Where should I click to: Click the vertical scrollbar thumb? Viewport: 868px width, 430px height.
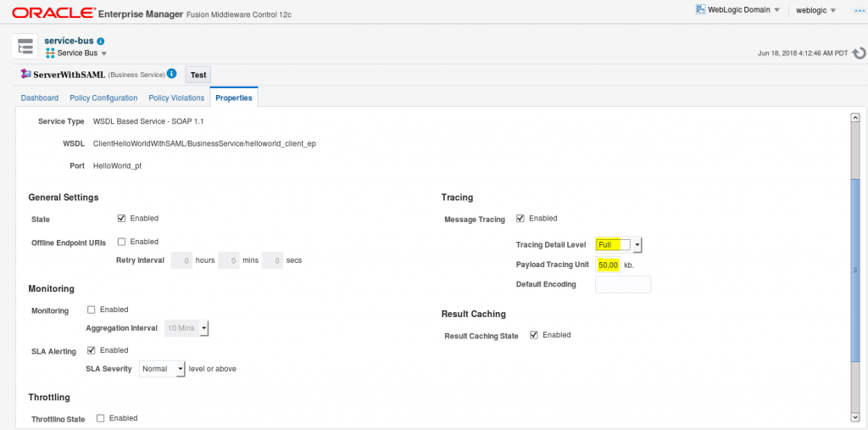point(855,270)
